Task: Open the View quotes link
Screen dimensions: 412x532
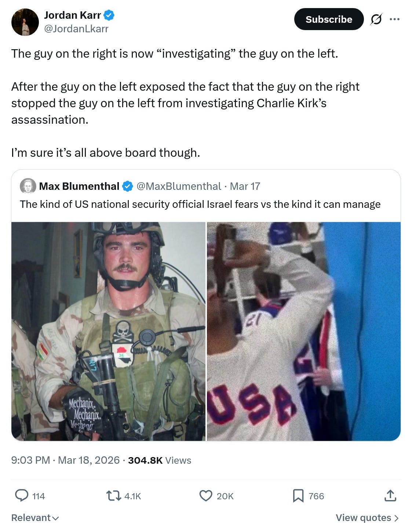Action: [367, 518]
